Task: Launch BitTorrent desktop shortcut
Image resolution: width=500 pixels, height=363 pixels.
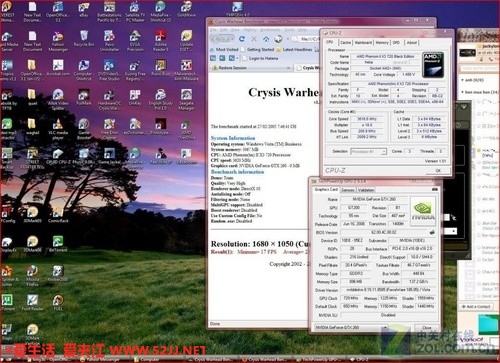Action: pyautogui.click(x=58, y=243)
